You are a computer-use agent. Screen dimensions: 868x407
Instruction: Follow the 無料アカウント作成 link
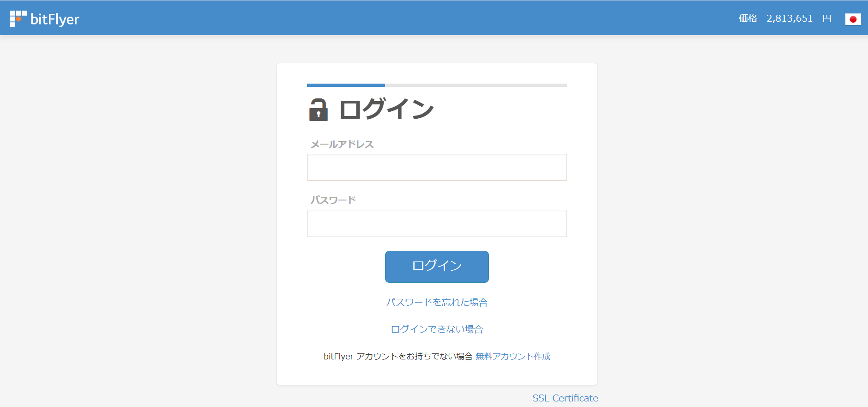(x=513, y=356)
